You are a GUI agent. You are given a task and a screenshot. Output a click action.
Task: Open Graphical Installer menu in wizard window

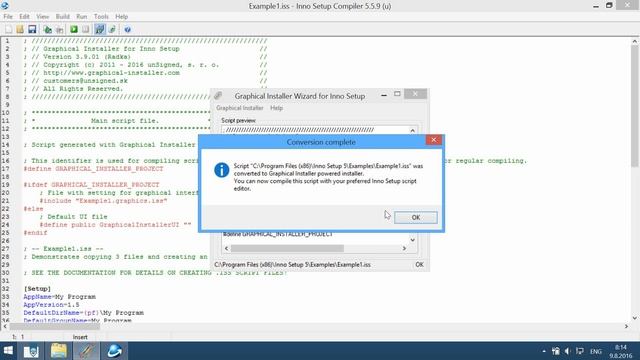click(x=240, y=108)
